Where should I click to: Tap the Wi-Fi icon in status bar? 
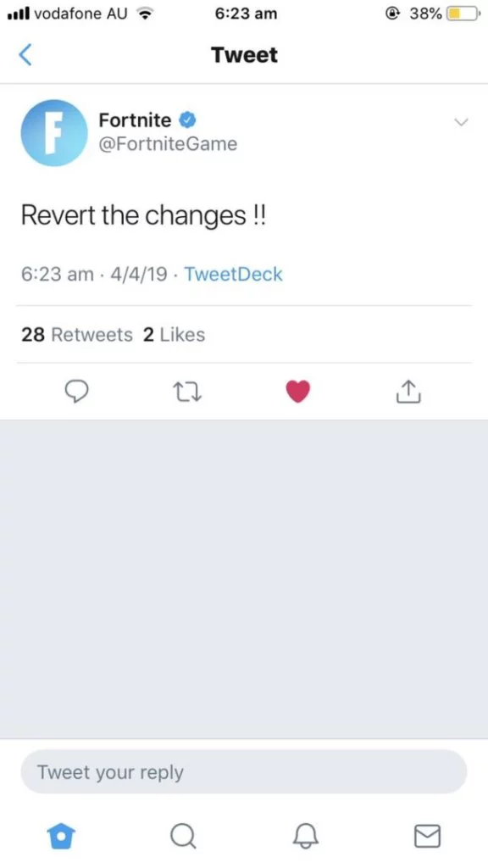[x=146, y=14]
